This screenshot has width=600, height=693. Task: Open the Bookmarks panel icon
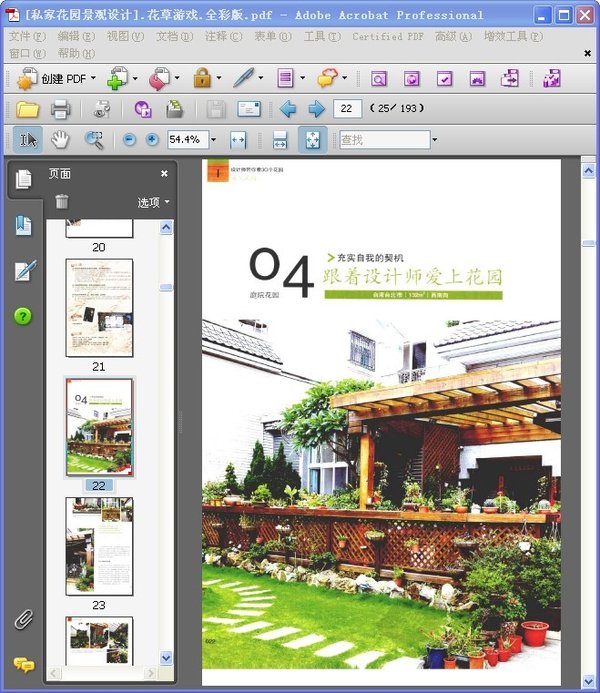click(x=23, y=226)
